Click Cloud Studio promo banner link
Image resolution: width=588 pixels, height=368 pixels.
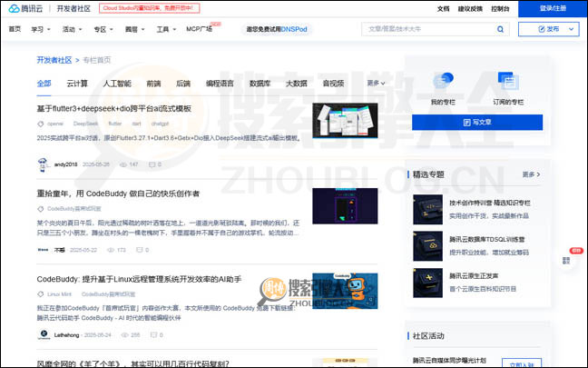pyautogui.click(x=149, y=8)
